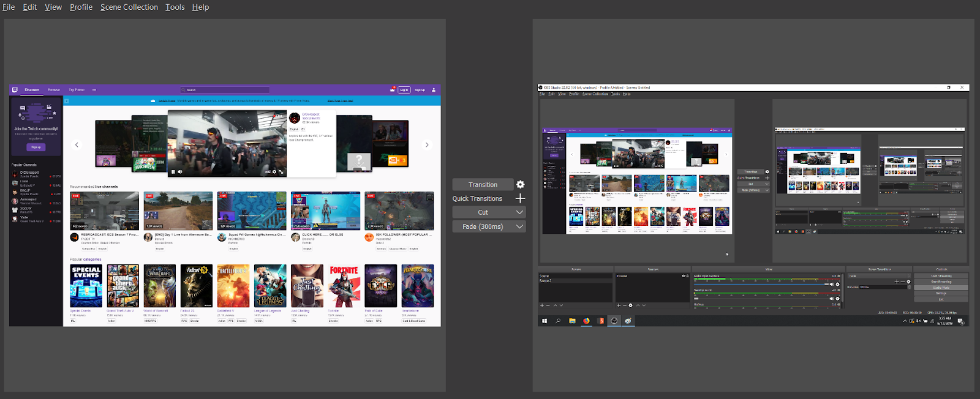Open the Fortnite category thumbnail
Viewport: 980px width, 399px height.
344,286
